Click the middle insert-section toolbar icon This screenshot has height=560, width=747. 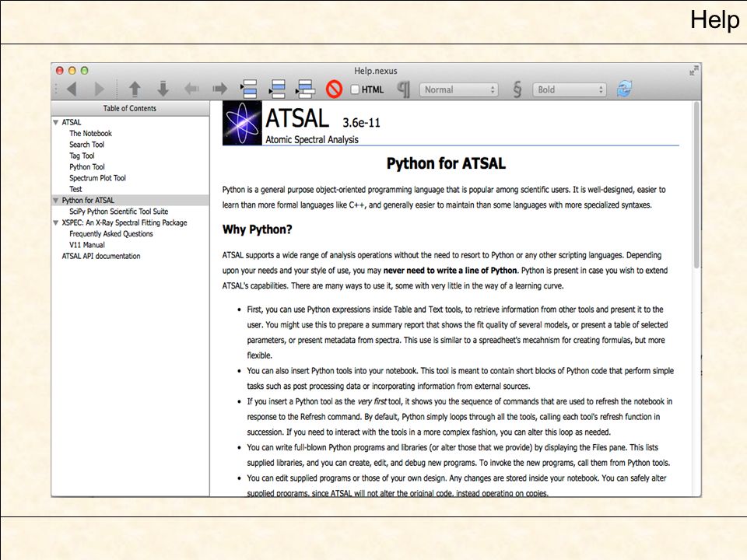pyautogui.click(x=277, y=89)
